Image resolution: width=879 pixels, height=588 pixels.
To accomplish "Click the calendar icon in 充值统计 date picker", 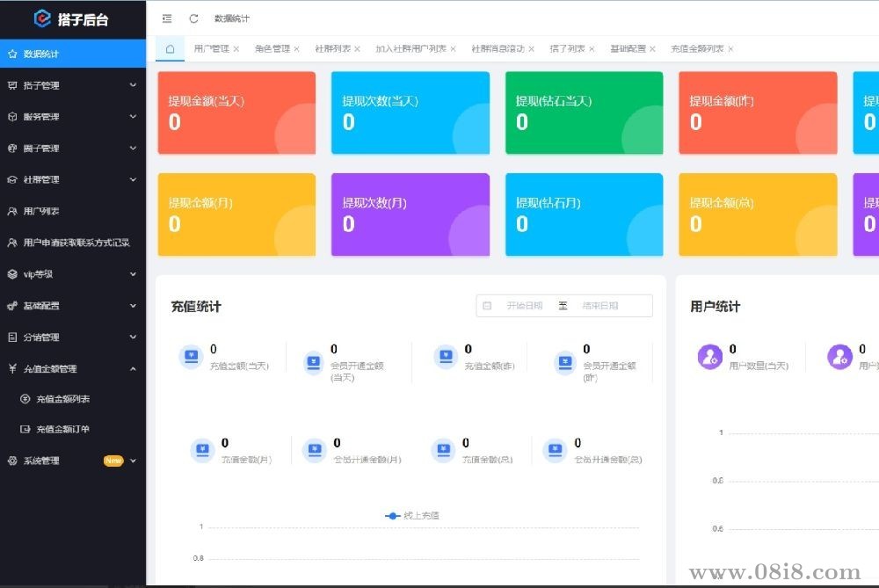I will point(488,305).
